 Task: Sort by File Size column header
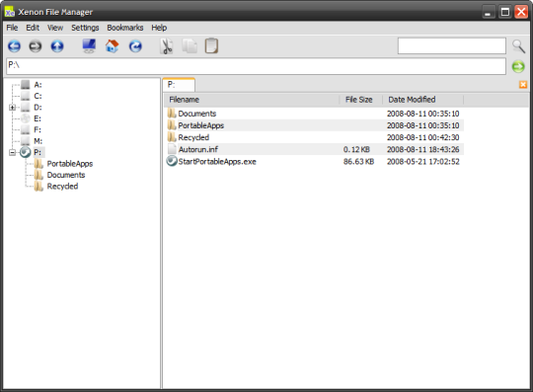point(361,100)
